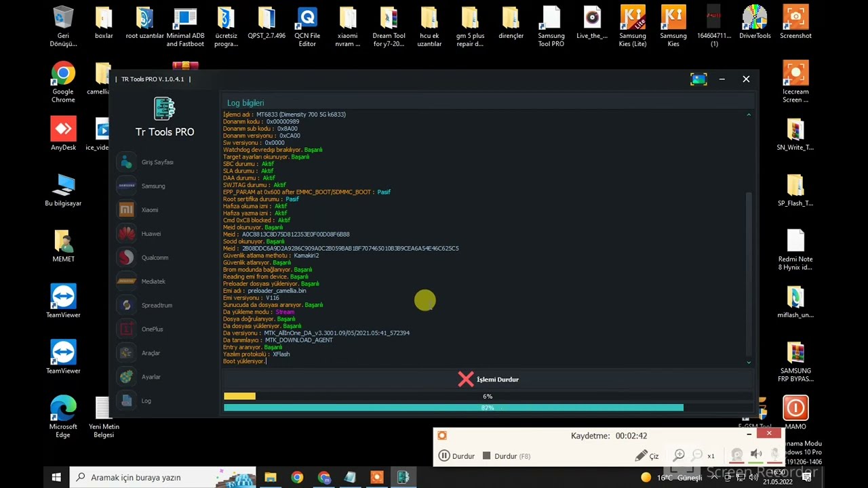Open the Geri Dönüşüm recycle bin
This screenshot has width=868, height=488.
(63, 27)
